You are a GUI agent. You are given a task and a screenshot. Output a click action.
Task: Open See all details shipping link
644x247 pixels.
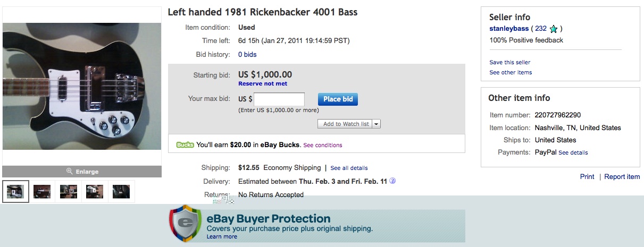[x=349, y=168]
